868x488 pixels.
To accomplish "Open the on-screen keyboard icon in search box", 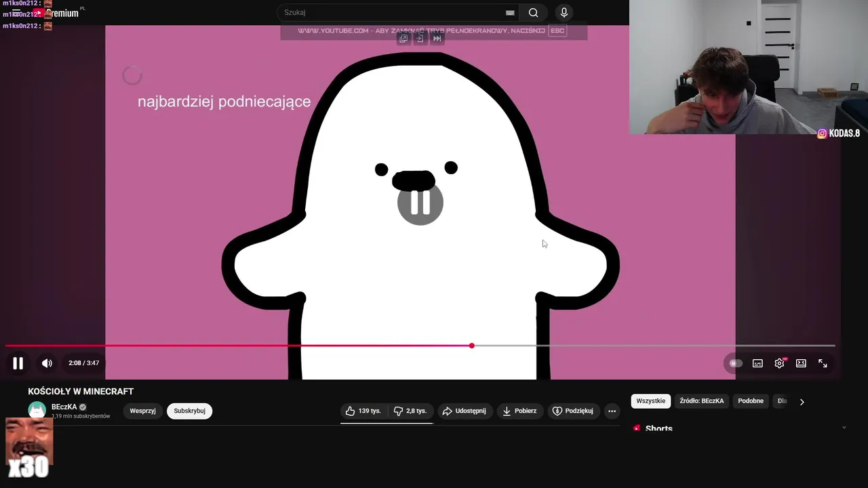I will 510,12.
